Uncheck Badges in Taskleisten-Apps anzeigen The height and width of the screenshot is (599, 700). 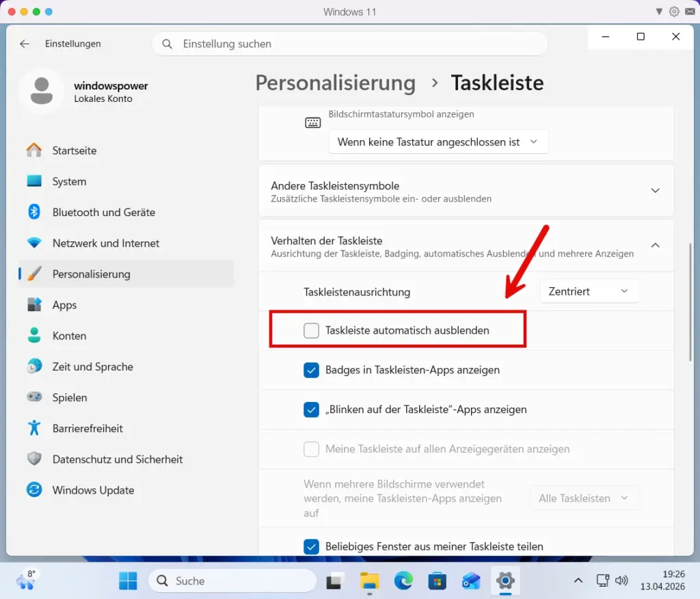311,370
